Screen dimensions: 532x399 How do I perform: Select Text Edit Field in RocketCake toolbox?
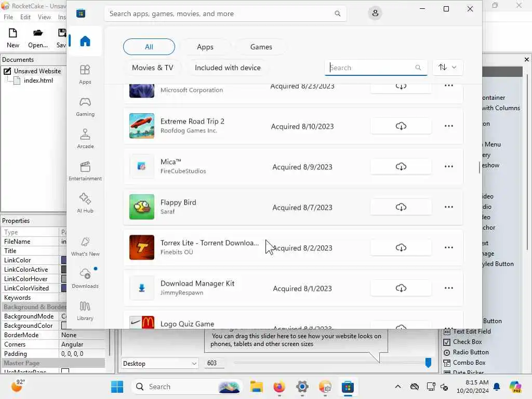pos(472,331)
